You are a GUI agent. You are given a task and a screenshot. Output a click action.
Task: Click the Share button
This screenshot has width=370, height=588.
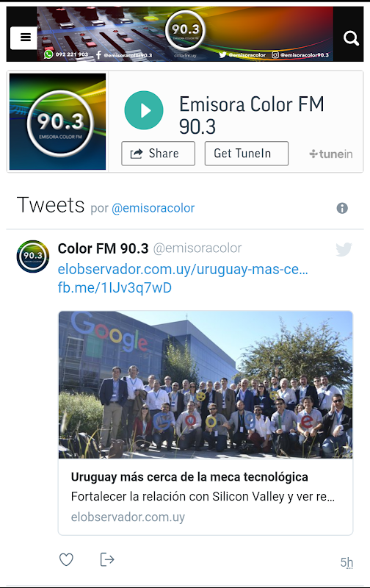[158, 154]
